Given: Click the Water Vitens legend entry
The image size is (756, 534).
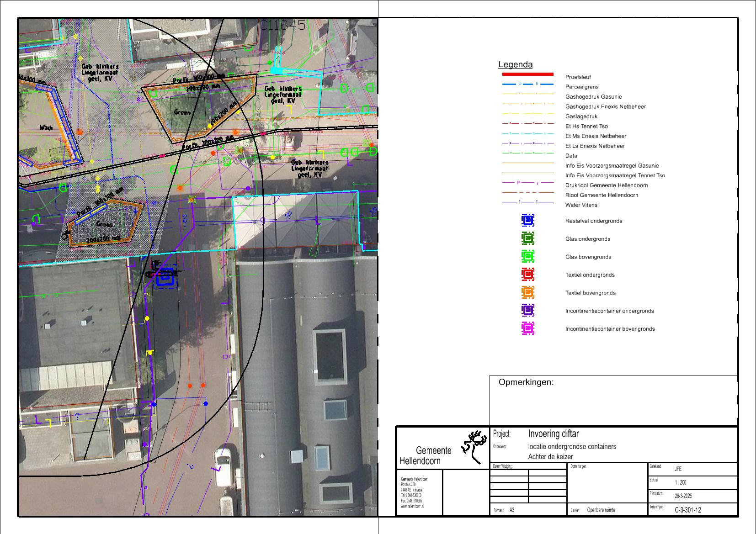Looking at the screenshot, I should click(581, 205).
